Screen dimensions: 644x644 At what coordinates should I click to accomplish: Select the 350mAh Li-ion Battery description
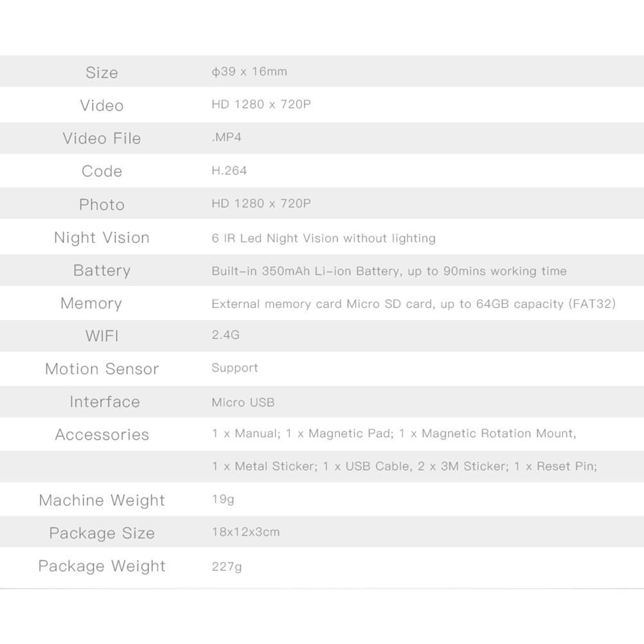(389, 271)
